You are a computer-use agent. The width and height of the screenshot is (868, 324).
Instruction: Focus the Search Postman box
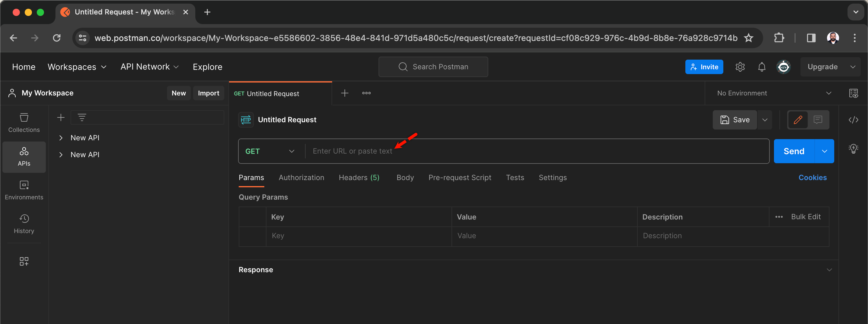[x=433, y=67]
